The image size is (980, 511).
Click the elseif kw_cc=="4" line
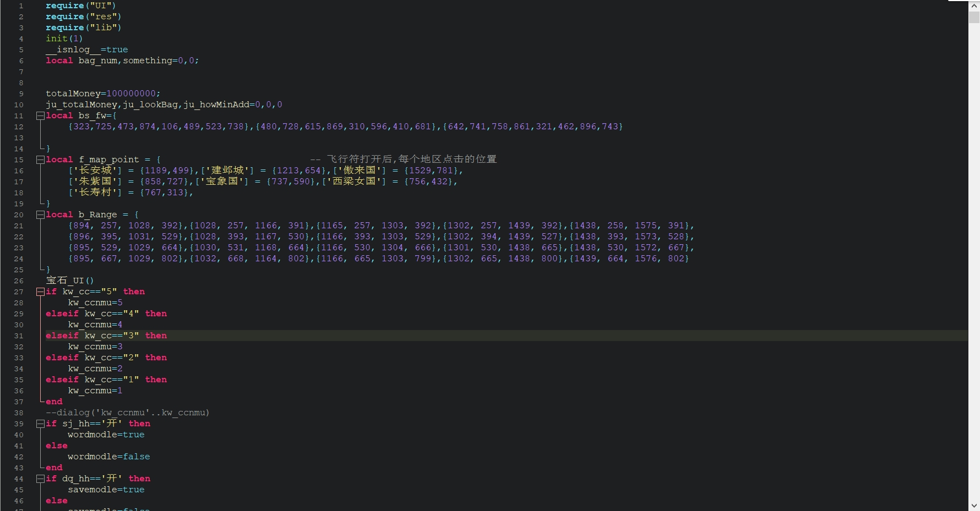coord(106,314)
